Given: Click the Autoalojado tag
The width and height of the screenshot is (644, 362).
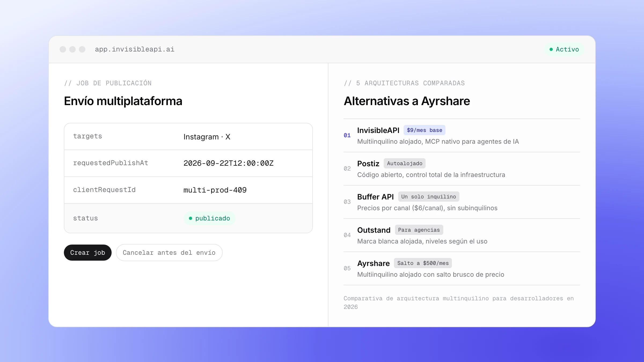Looking at the screenshot, I should point(404,163).
